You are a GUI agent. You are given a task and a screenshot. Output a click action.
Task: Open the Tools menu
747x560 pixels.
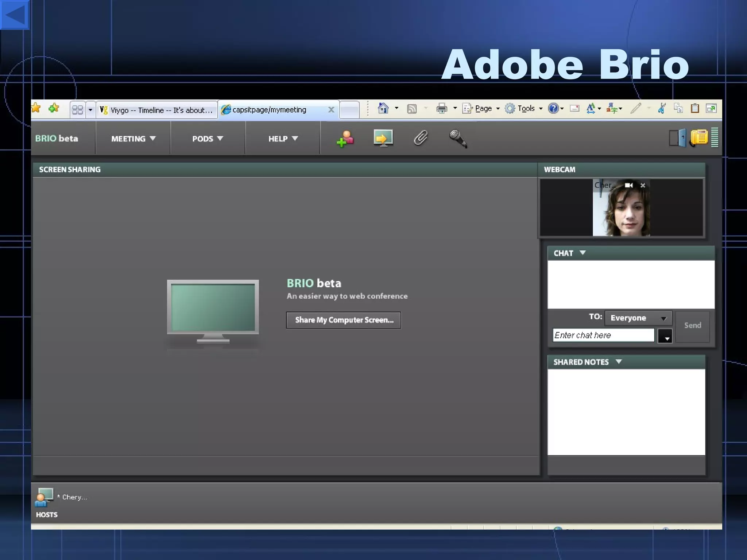tap(523, 108)
